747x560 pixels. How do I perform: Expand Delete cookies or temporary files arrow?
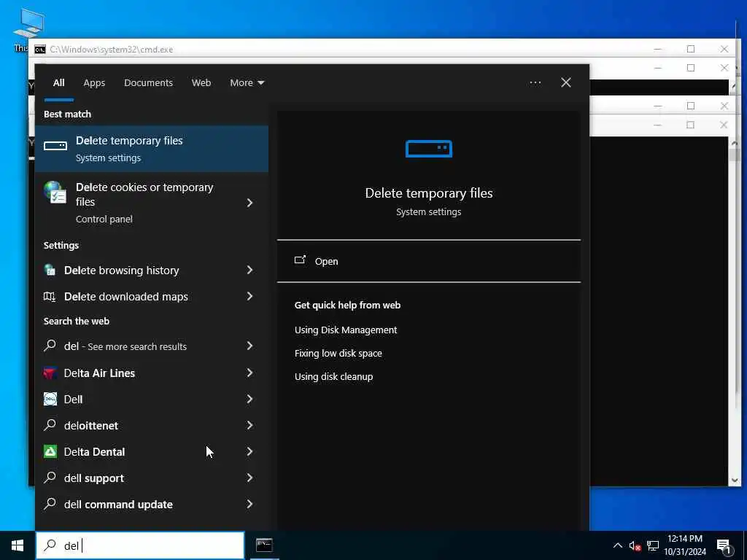click(249, 203)
